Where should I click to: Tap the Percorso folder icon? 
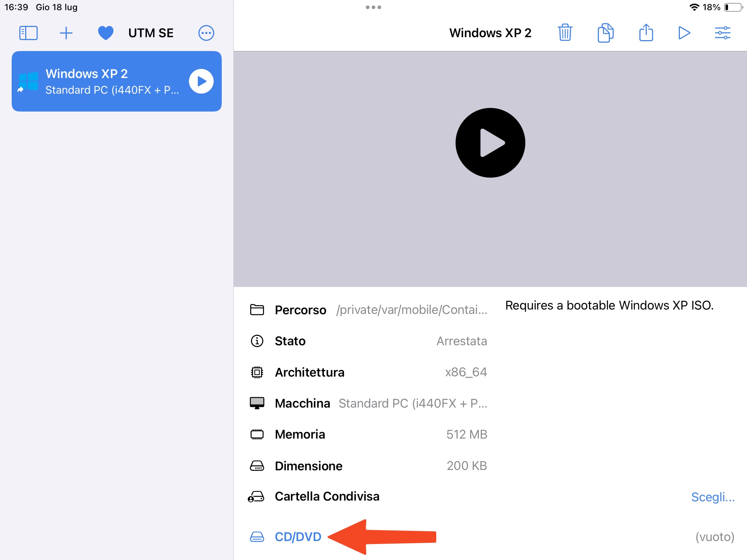pos(257,310)
